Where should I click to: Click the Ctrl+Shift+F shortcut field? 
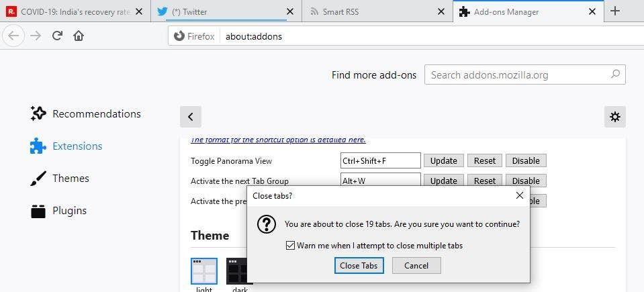381,160
